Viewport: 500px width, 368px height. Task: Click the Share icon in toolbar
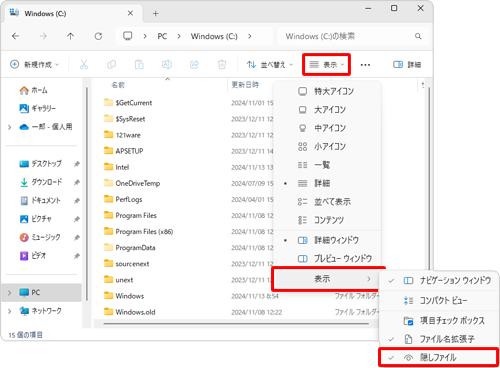click(x=194, y=64)
